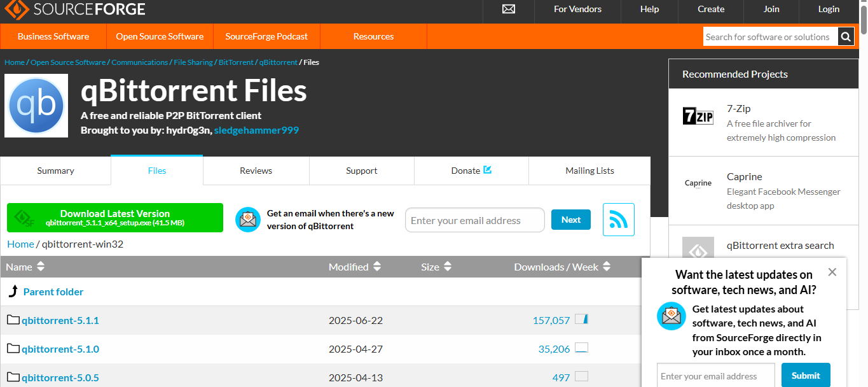Click qBittorrent extra search project icon
The image size is (868, 387).
coord(698,248)
